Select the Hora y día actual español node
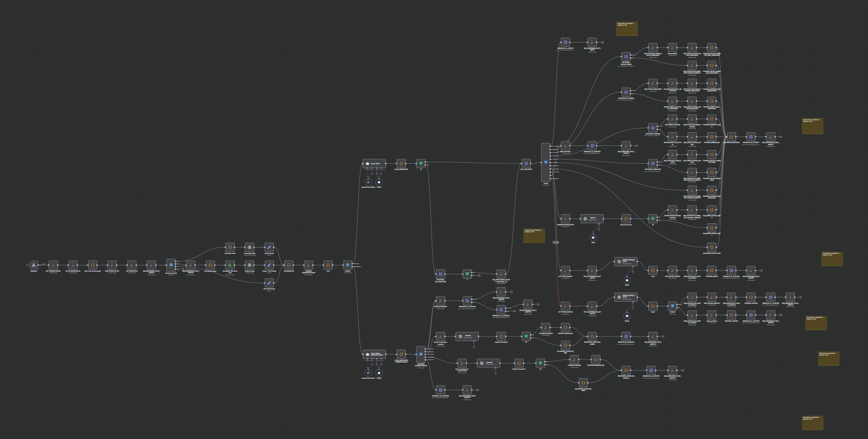Image resolution: width=868 pixels, height=439 pixels. click(x=92, y=265)
